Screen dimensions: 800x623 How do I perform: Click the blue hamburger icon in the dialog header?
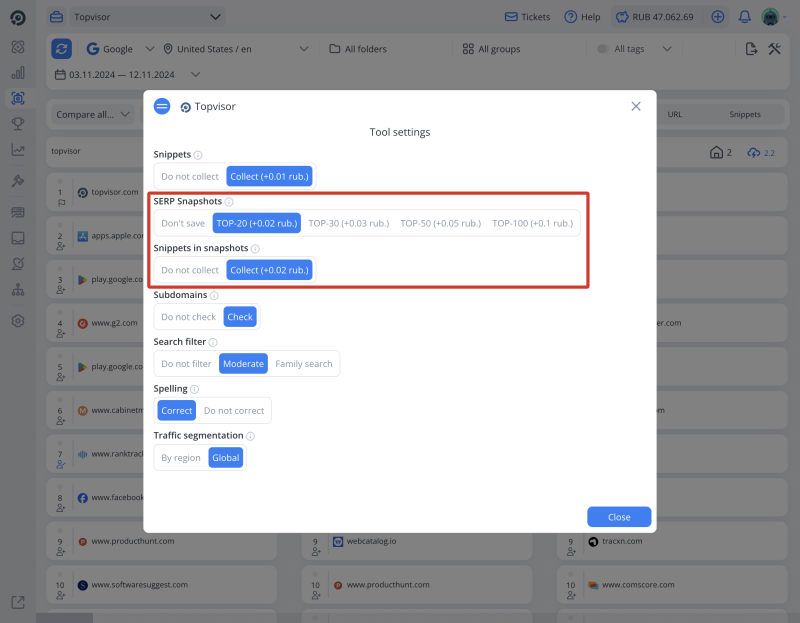pos(161,106)
